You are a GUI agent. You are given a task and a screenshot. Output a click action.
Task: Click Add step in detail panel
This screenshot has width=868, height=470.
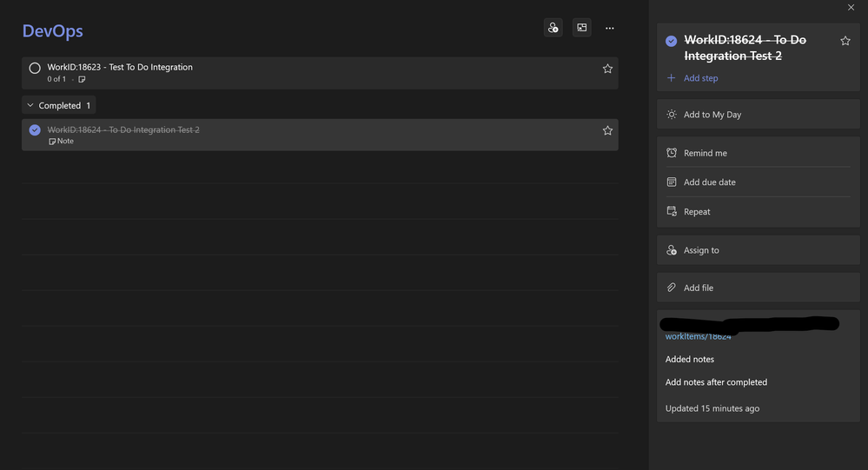click(701, 78)
